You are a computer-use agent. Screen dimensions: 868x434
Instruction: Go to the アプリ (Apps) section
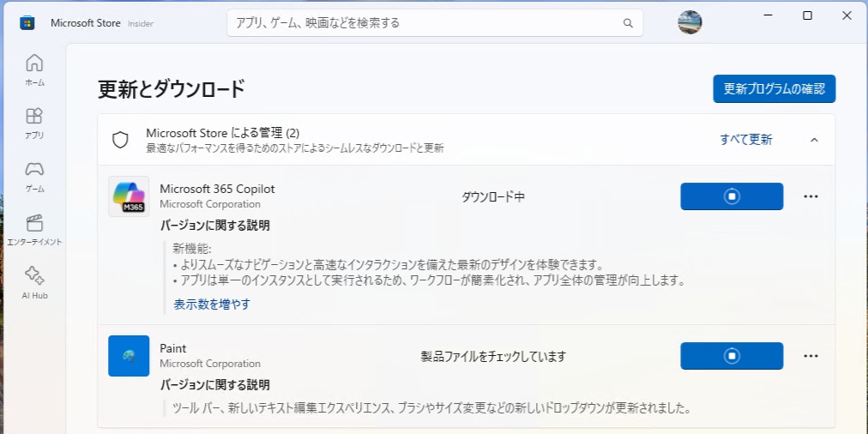(x=34, y=123)
